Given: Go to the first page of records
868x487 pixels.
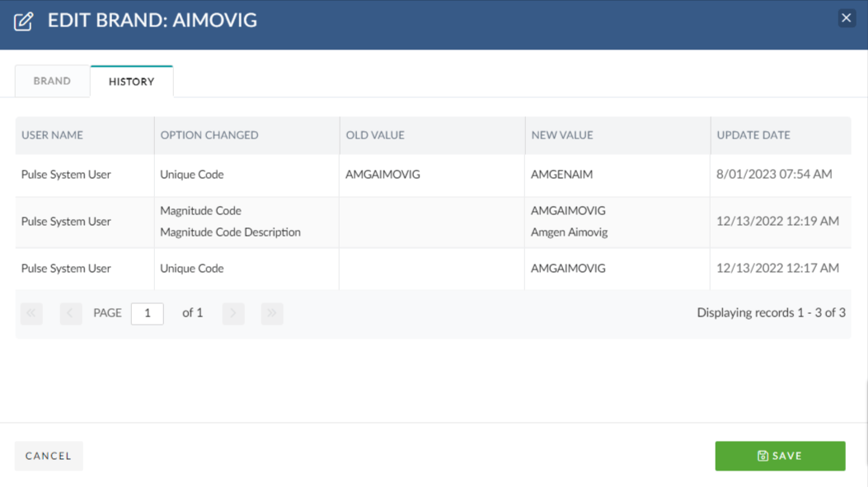Looking at the screenshot, I should (x=31, y=313).
